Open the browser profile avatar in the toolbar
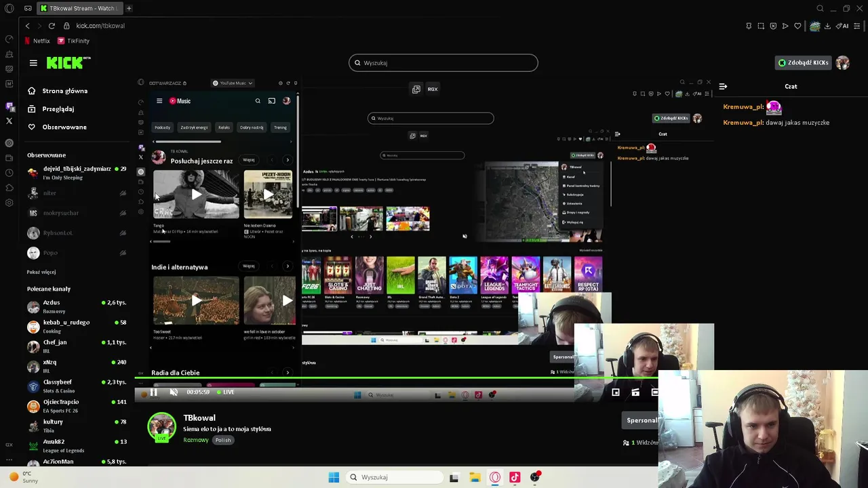The height and width of the screenshot is (488, 868). coord(814,26)
